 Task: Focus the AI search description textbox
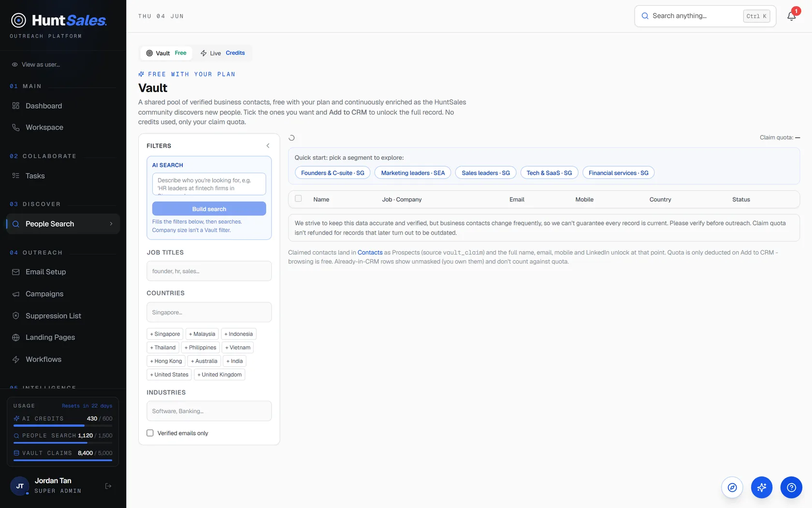[209, 184]
